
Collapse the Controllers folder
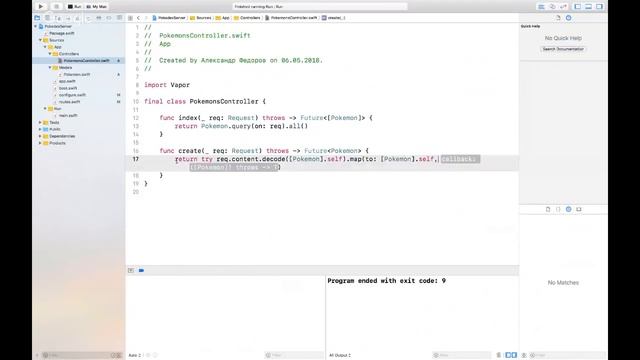click(50, 53)
